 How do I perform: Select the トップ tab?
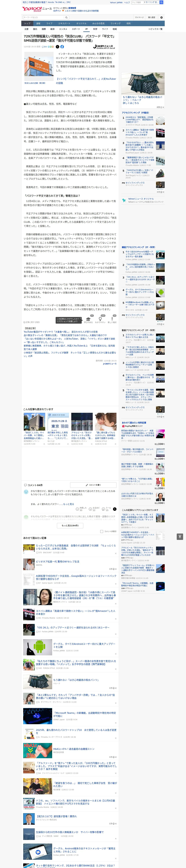point(27,24)
